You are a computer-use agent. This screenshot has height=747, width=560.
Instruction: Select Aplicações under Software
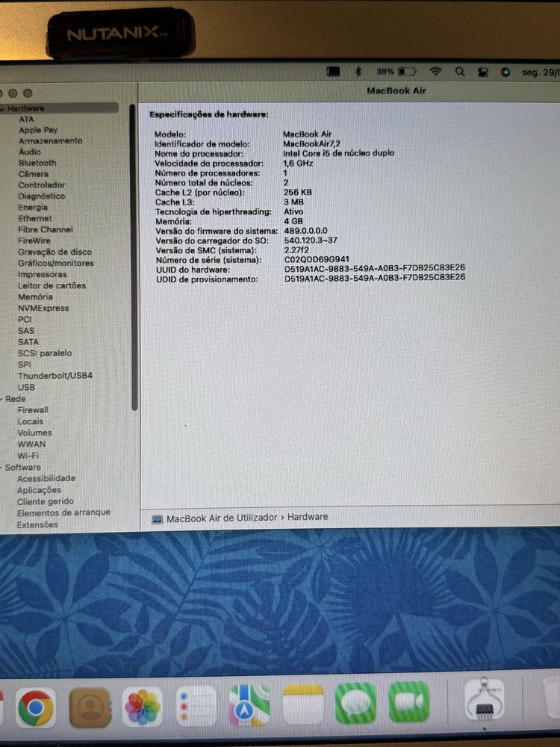pyautogui.click(x=39, y=490)
